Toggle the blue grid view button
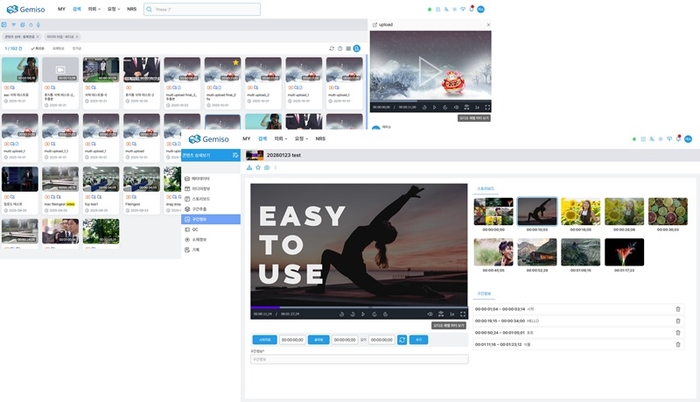700x402 pixels. click(x=358, y=48)
